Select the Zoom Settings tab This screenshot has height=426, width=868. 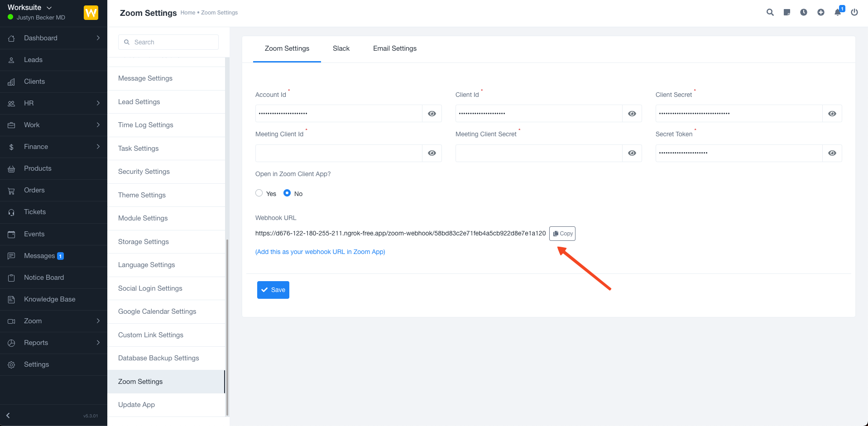pyautogui.click(x=287, y=48)
